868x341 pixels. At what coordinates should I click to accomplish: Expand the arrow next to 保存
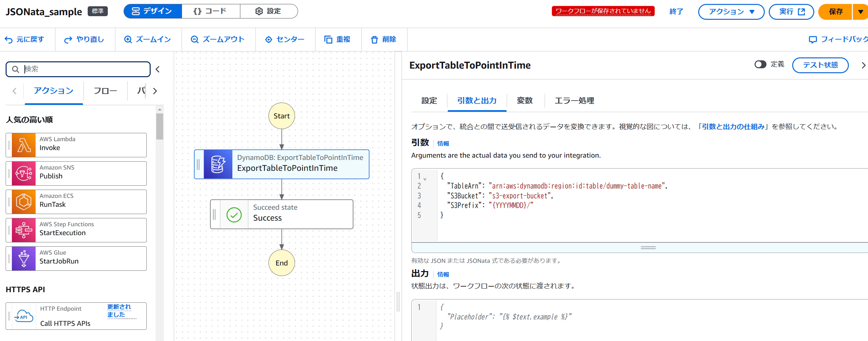tap(861, 12)
